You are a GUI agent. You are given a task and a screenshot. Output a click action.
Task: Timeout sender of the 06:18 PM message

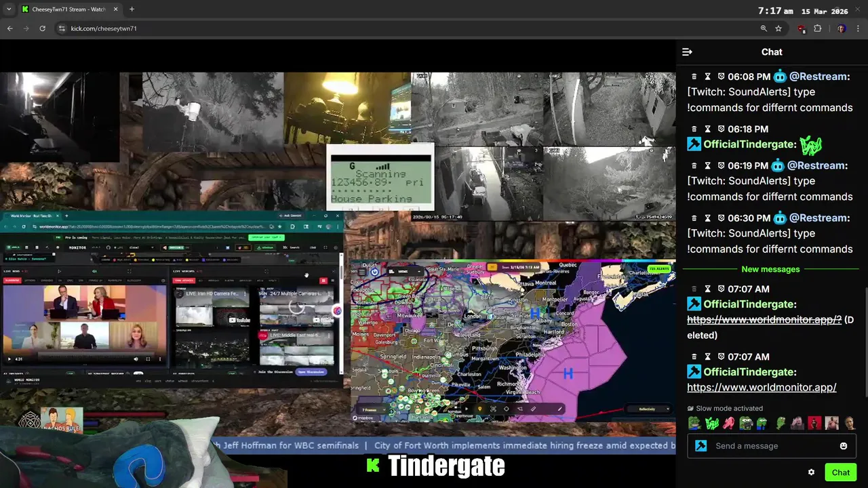[707, 129]
